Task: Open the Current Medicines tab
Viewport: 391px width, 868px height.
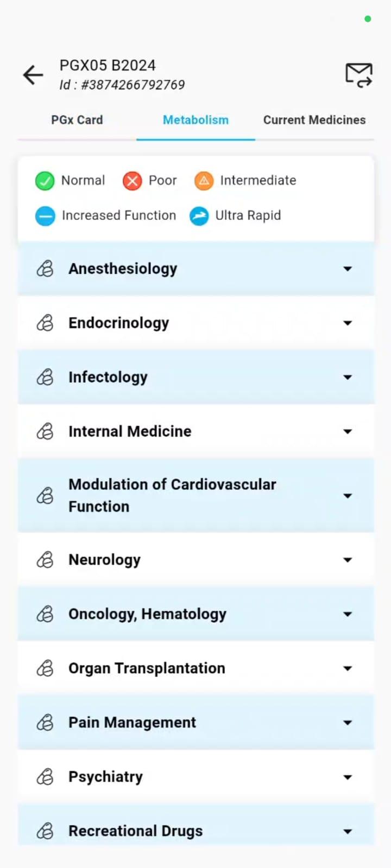Action: (314, 120)
